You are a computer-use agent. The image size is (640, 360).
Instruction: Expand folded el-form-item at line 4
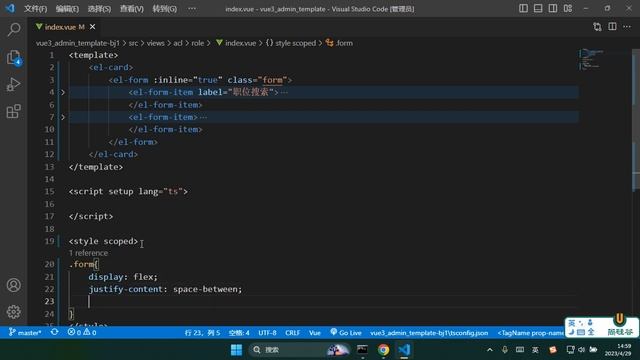[x=63, y=93]
